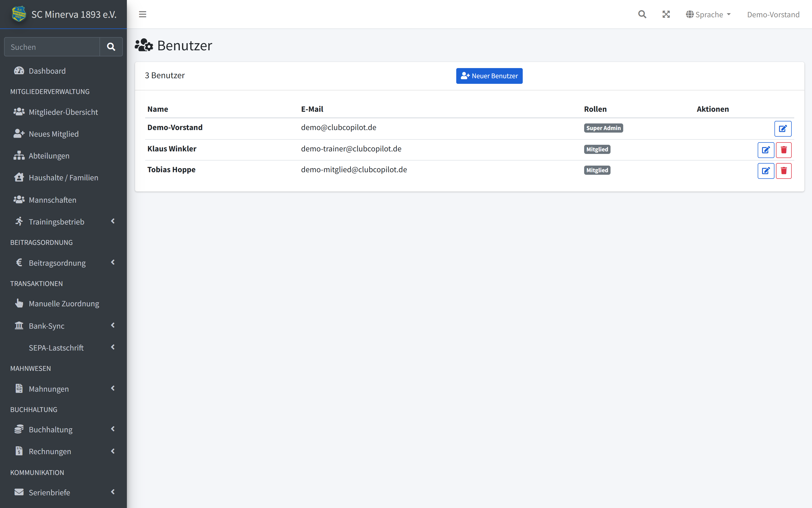Screen dimensions: 812x508
Task: Click the Bank-Sync bank building icon
Action: pos(19,325)
